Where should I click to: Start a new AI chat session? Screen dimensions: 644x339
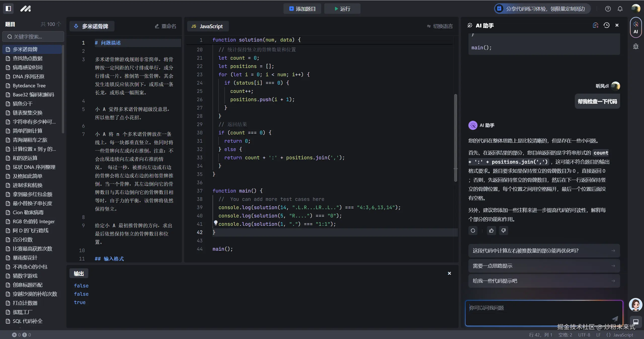[595, 25]
